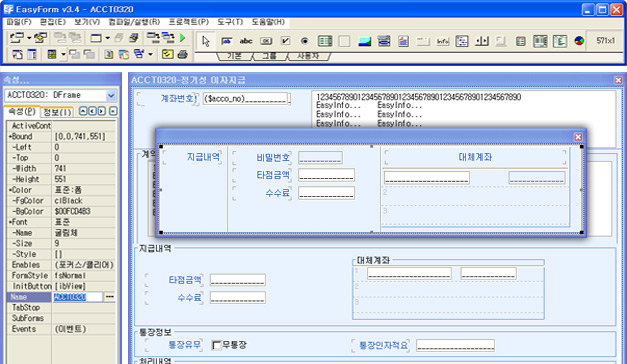
Task: Click the ellipsis button beside Name field
Action: click(110, 297)
